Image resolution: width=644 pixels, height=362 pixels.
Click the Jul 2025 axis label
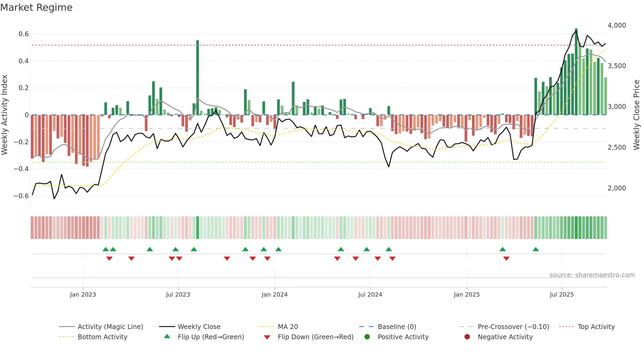[x=562, y=294]
